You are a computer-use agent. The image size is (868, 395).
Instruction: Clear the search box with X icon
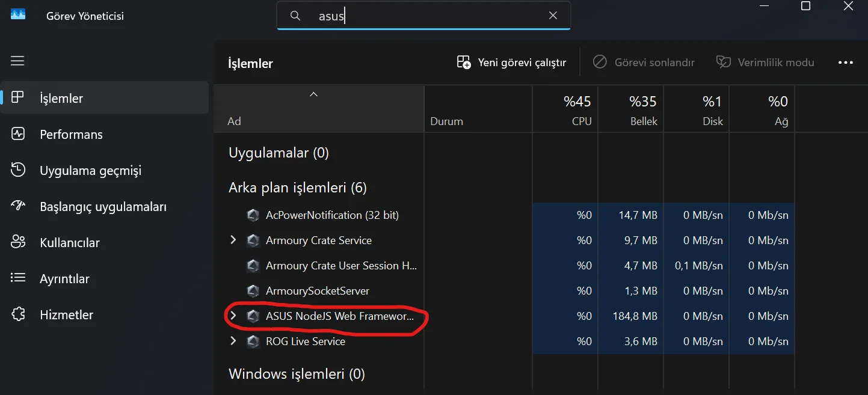[x=553, y=16]
